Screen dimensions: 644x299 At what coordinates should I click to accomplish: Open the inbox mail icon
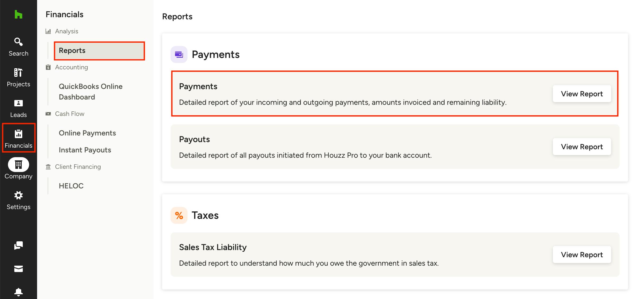(x=18, y=269)
